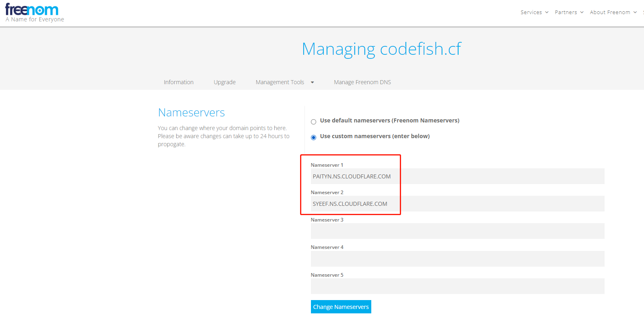Screen dimensions: 644x319
Task: Open the Partners dropdown menu
Action: pyautogui.click(x=569, y=12)
